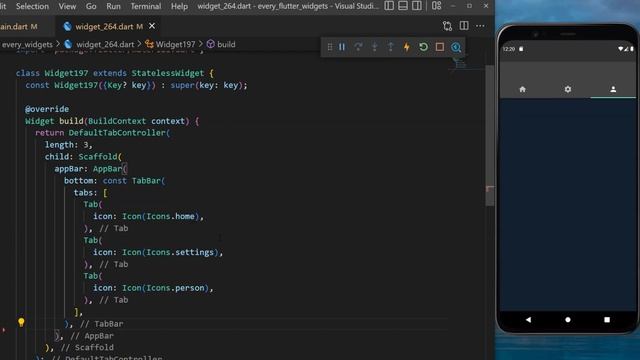This screenshot has height=360, width=640.
Task: Click the Step Out debug icon
Action: coord(391,47)
